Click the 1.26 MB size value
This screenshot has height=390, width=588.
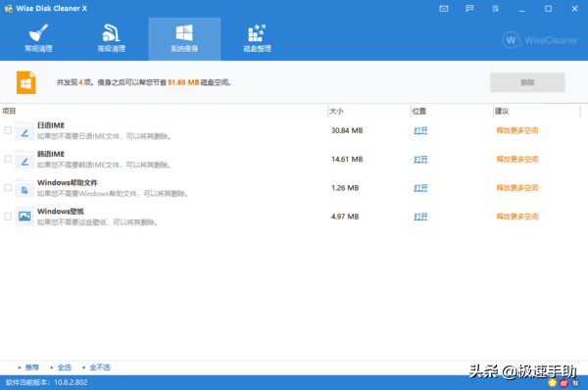tap(345, 188)
